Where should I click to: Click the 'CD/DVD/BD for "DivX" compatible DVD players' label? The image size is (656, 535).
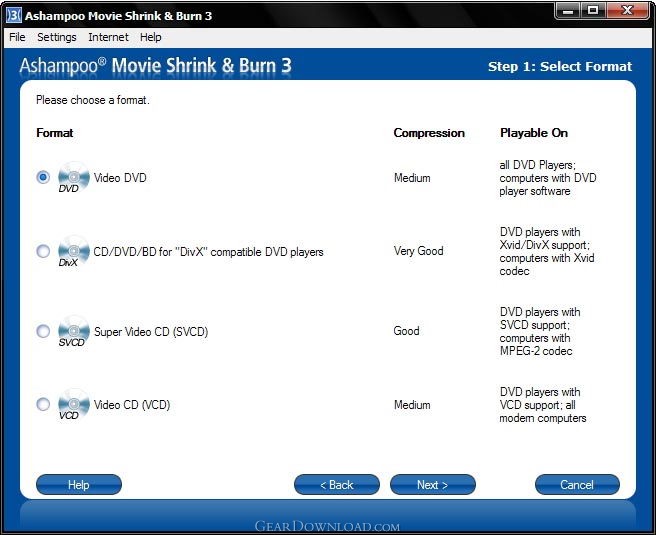point(208,252)
